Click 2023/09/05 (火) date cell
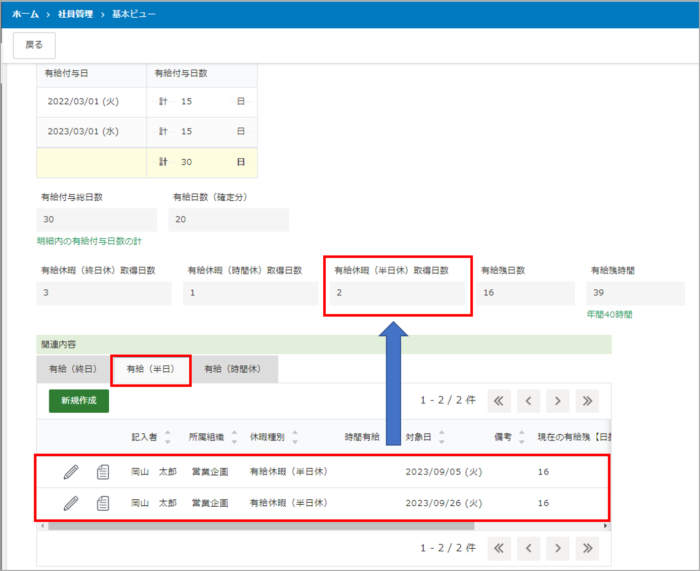 tap(444, 472)
